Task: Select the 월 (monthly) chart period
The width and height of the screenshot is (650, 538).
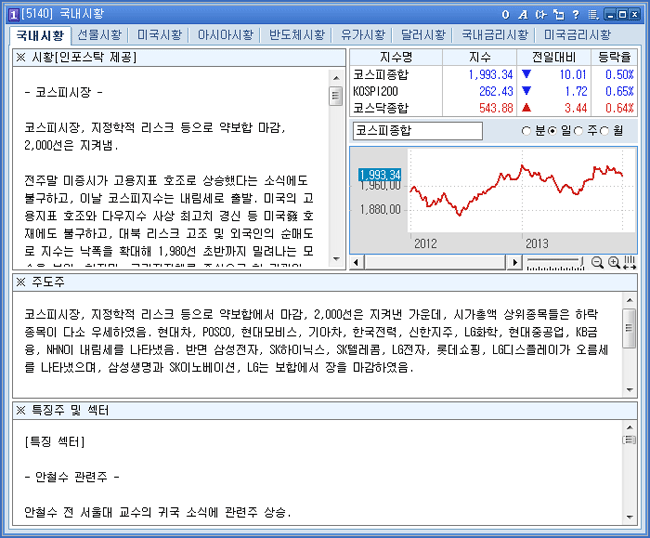Action: tap(604, 131)
